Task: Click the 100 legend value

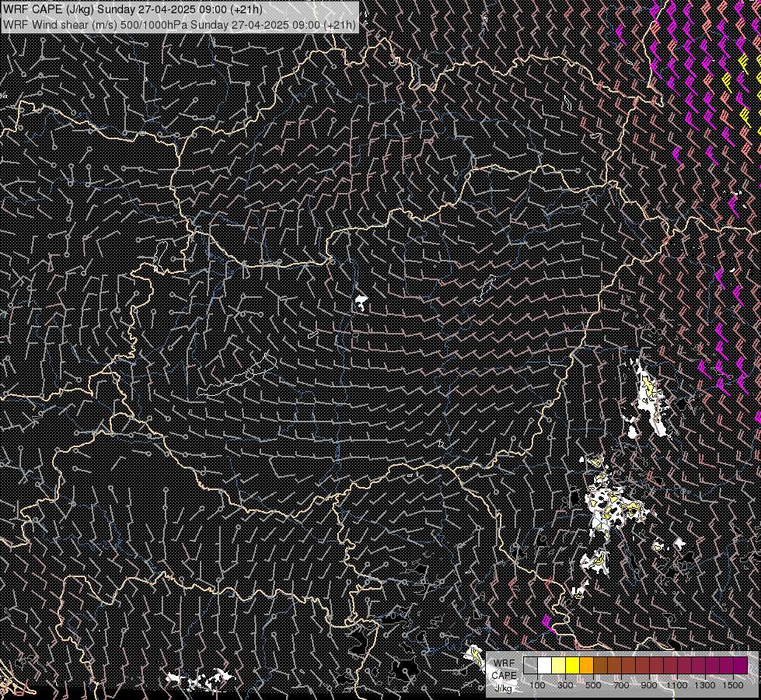Action: tap(537, 685)
